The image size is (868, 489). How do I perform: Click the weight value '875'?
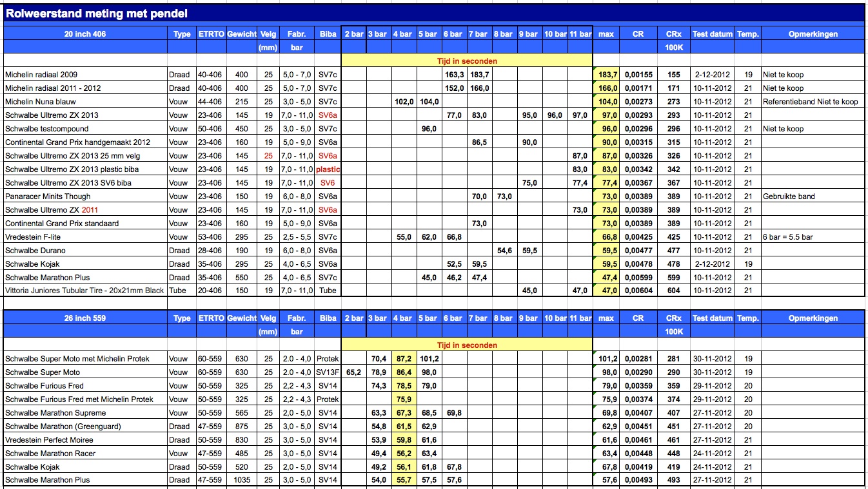tap(242, 427)
